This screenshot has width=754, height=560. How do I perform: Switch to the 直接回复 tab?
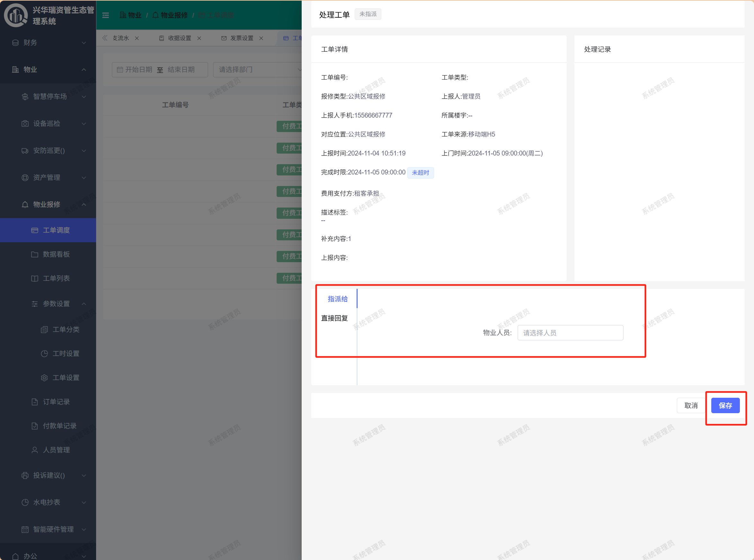[334, 318]
